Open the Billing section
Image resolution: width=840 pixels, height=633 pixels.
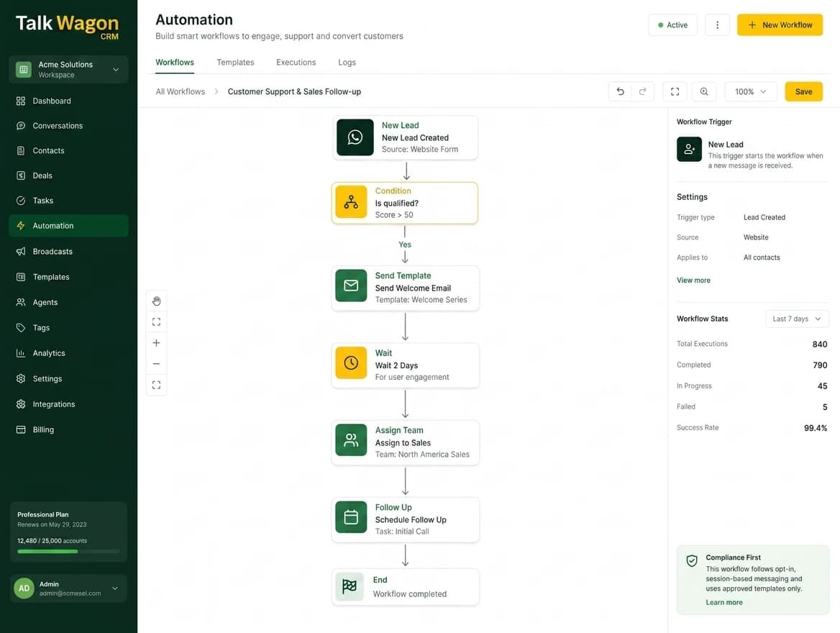click(x=68, y=429)
